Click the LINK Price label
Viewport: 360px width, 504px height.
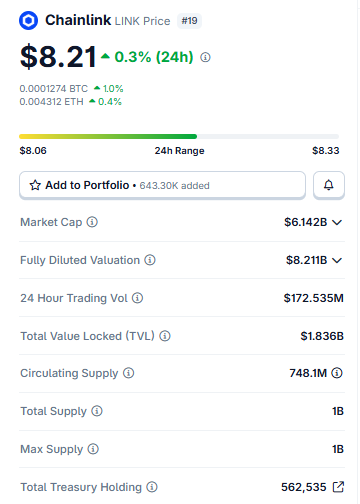[x=142, y=21]
